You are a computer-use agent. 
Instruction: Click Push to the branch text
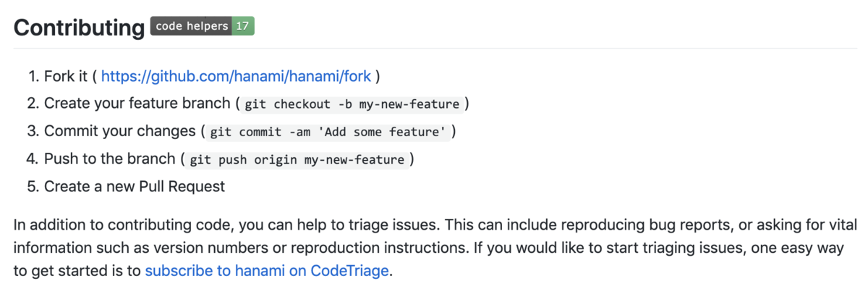point(110,159)
